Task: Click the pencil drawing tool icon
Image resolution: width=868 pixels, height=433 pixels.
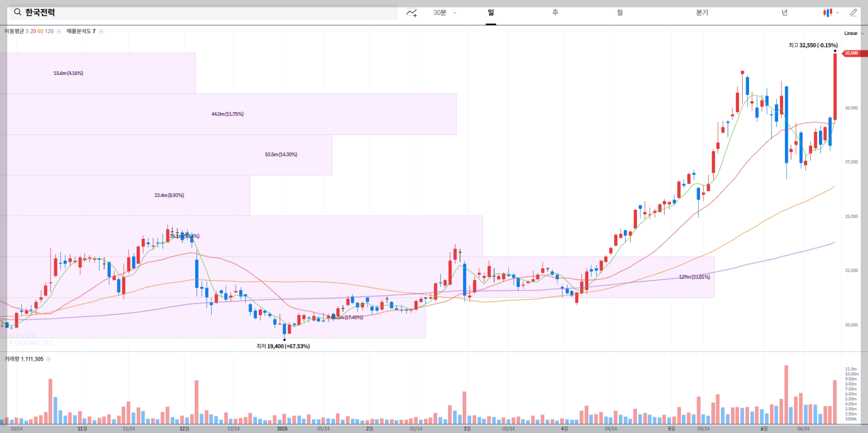Action: point(853,13)
